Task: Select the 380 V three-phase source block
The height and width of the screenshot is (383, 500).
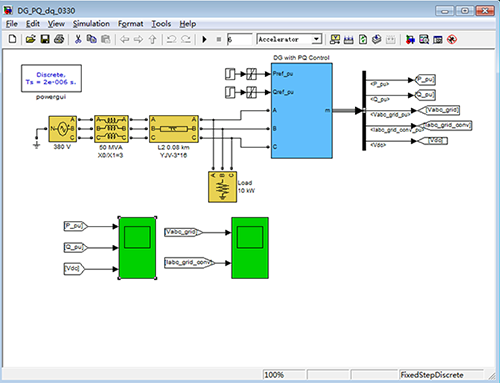Action: click(x=63, y=129)
